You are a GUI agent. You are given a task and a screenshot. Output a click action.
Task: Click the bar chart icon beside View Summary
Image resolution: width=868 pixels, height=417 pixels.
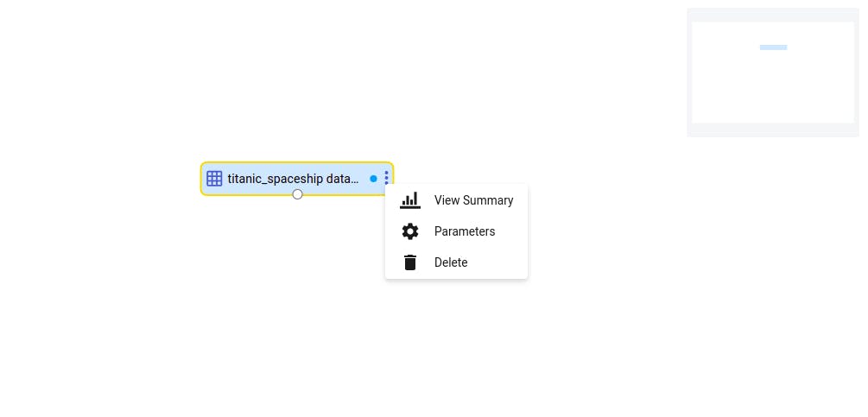pos(410,200)
